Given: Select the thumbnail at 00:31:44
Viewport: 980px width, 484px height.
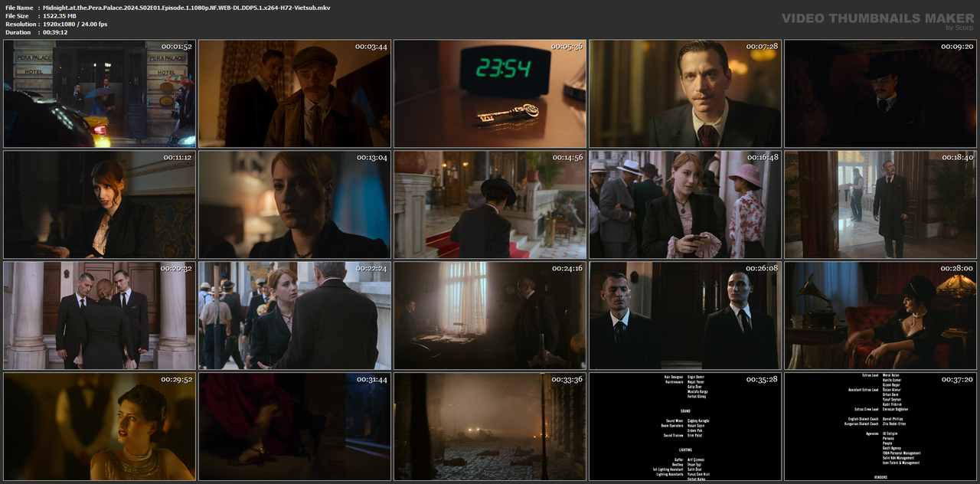Looking at the screenshot, I should (295, 427).
